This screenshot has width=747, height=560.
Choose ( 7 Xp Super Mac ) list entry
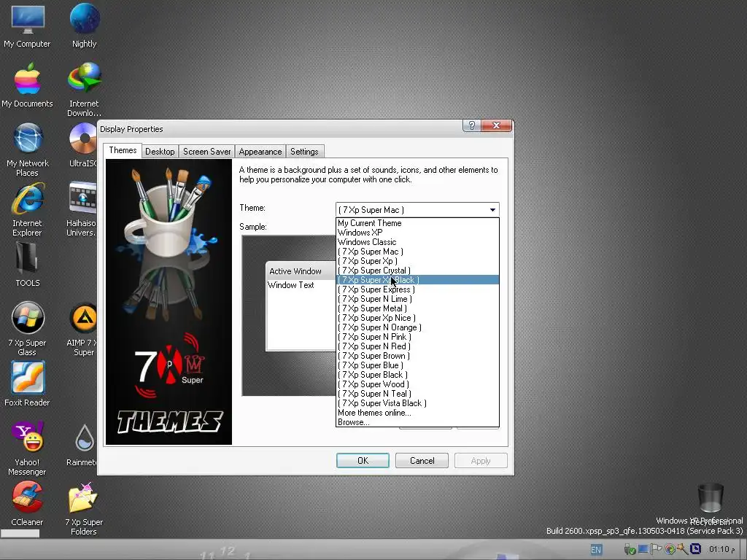pyautogui.click(x=417, y=252)
